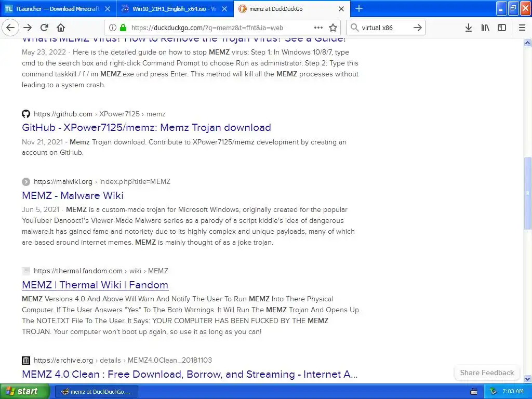Click the 7:03 AM clock
Viewport: 532px width, 399px height.
[x=513, y=392]
